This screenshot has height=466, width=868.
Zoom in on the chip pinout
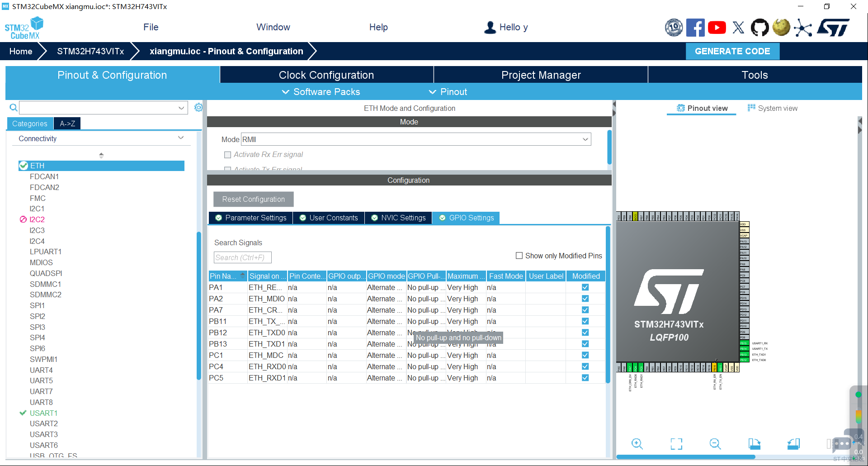coord(637,444)
